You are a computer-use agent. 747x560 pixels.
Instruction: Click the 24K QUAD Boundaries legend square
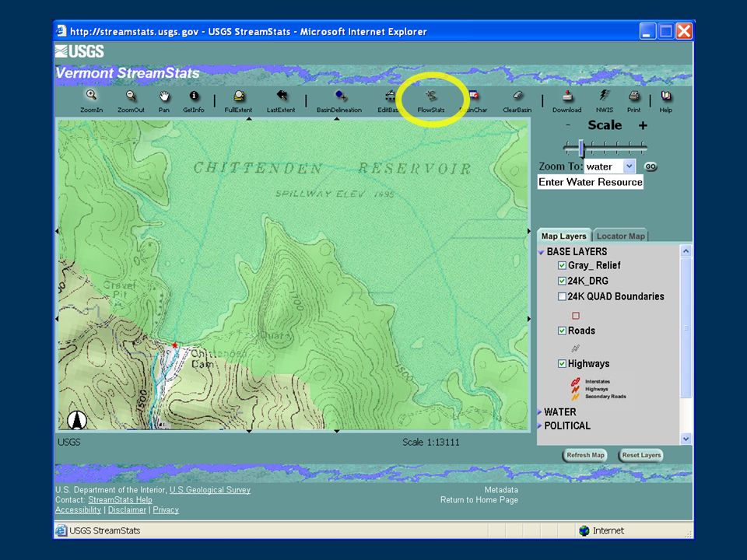pos(576,315)
